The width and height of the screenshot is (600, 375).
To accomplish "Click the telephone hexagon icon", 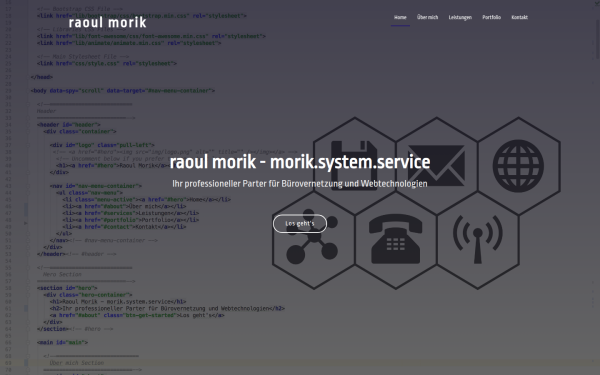I will (x=396, y=240).
